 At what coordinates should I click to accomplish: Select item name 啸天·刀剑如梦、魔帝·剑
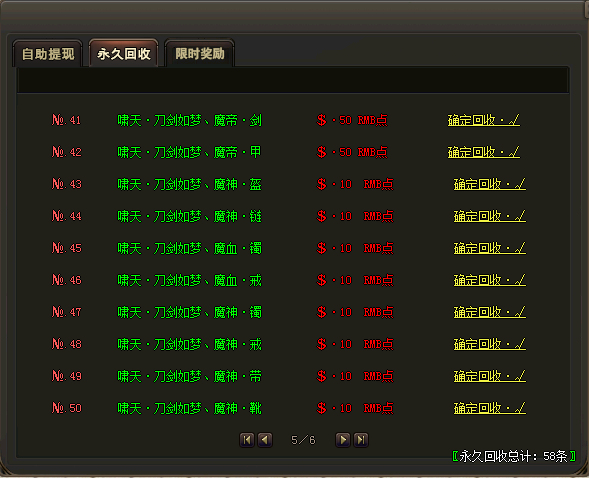189,121
